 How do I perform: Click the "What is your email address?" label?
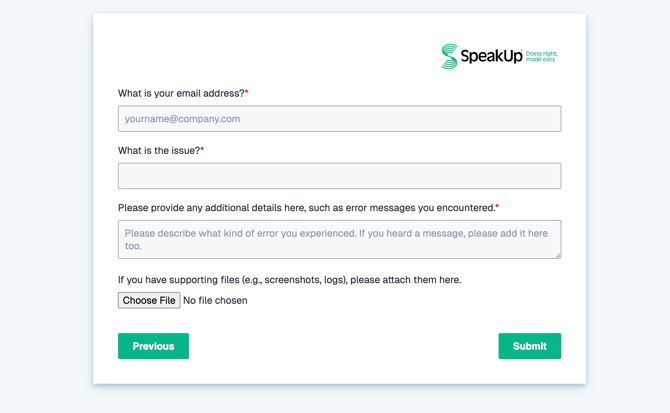180,93
